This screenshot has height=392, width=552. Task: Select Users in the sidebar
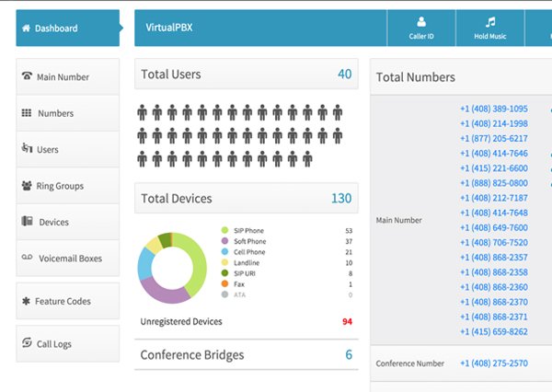click(x=67, y=149)
